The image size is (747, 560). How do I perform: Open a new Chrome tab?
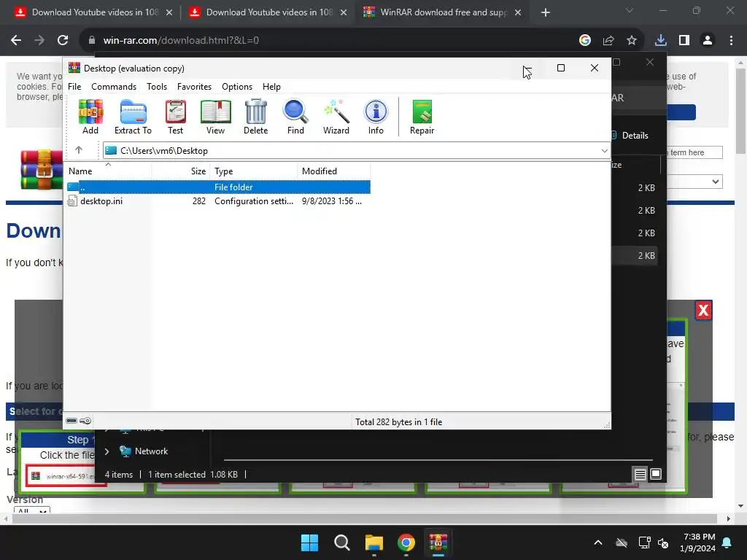[x=546, y=13]
